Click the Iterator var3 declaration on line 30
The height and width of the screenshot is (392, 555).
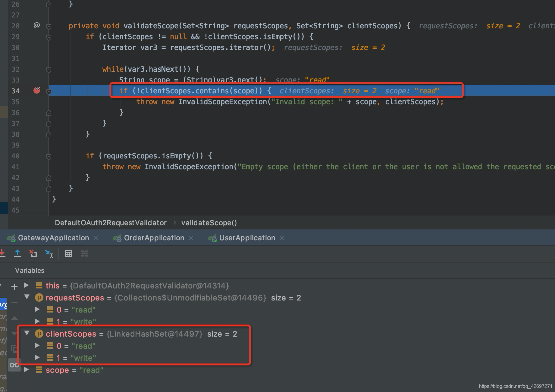point(189,48)
